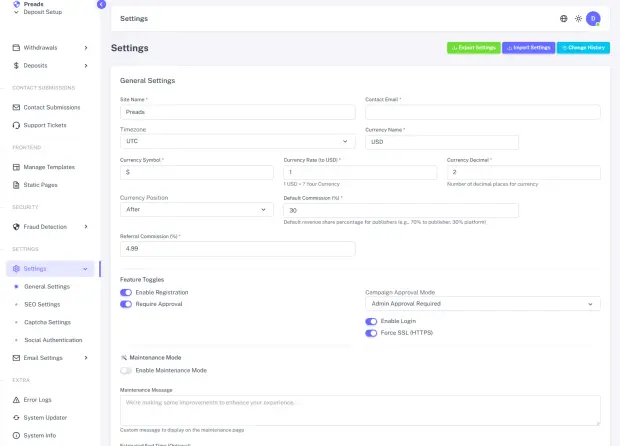Screen dimensions: 620x446
Task: Click the Maintenance Message text area
Action: coord(360,410)
